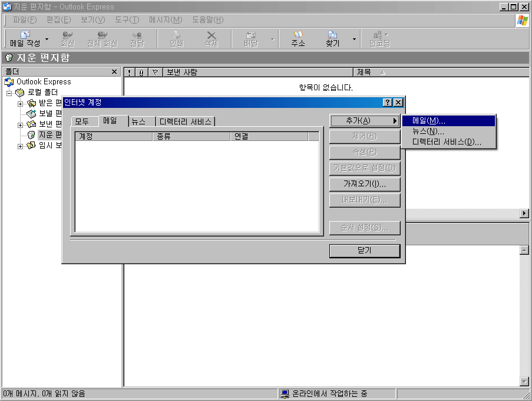Open the 메일 작성 dropdown arrow

[x=47, y=39]
